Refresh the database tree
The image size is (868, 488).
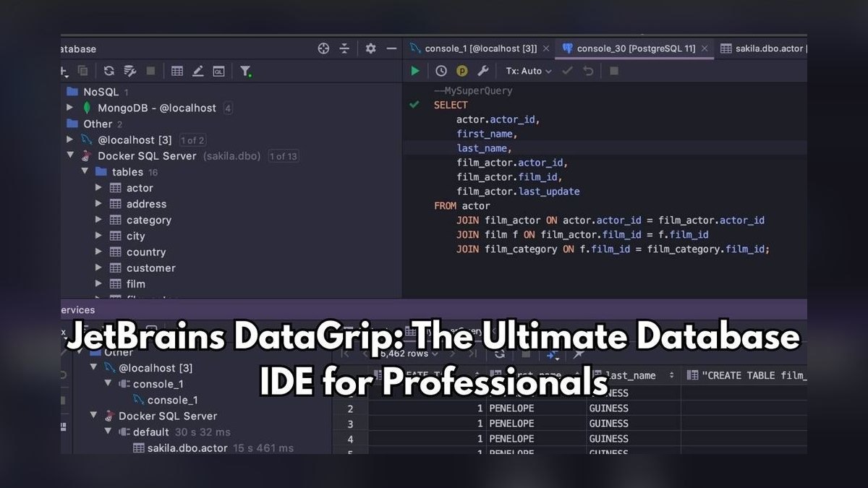[109, 71]
